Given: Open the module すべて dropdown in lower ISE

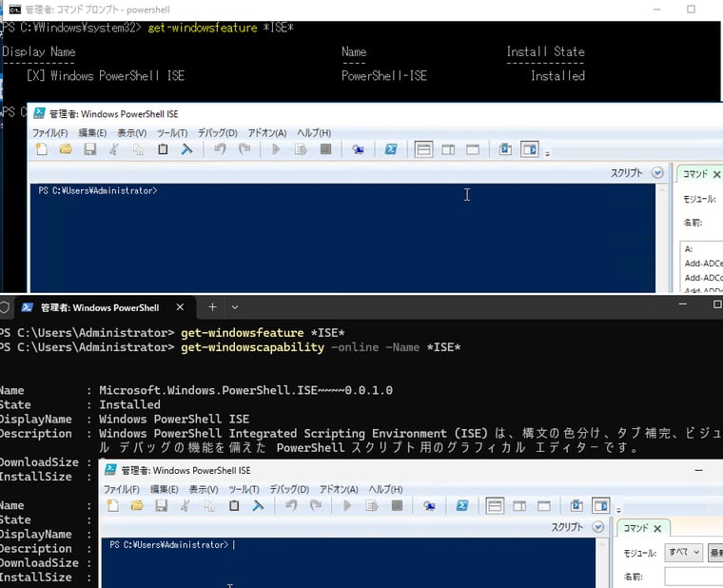Looking at the screenshot, I should (x=683, y=553).
